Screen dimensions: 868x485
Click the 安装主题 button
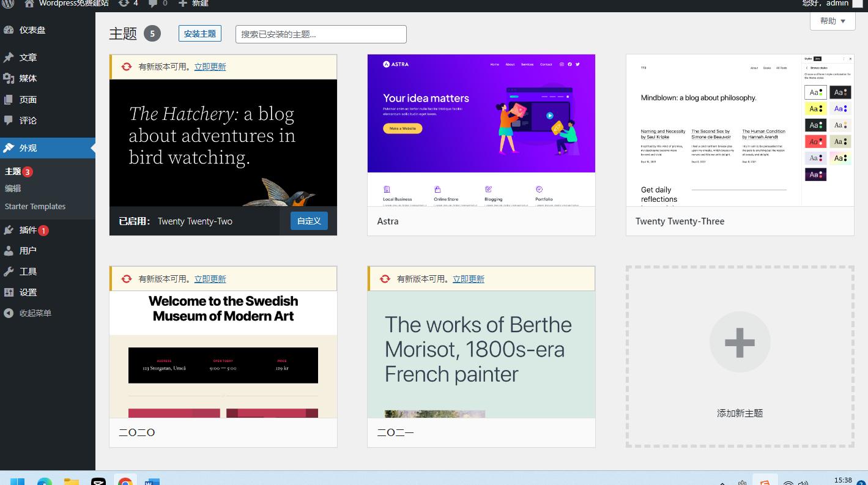200,34
